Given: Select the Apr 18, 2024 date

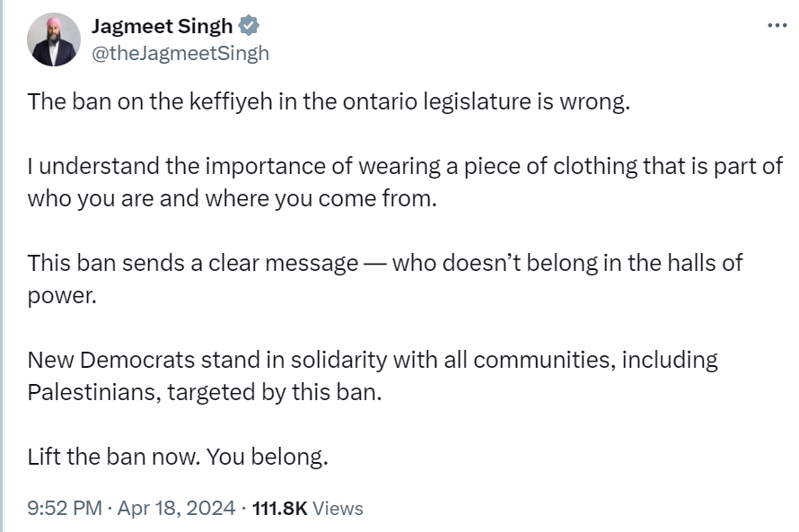Looking at the screenshot, I should pyautogui.click(x=176, y=508).
